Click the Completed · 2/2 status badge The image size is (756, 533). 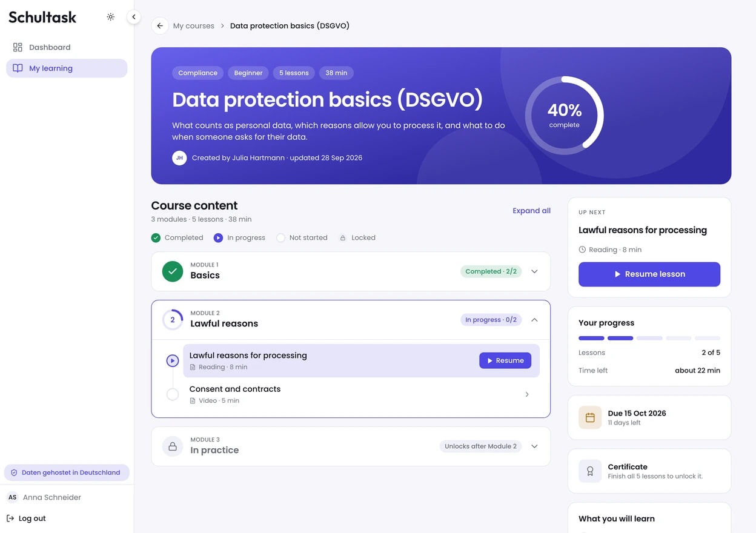(x=491, y=271)
